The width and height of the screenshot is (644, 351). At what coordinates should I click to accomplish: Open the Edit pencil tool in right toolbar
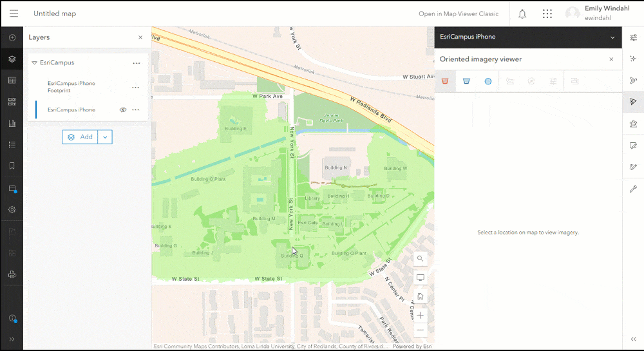[x=633, y=167]
